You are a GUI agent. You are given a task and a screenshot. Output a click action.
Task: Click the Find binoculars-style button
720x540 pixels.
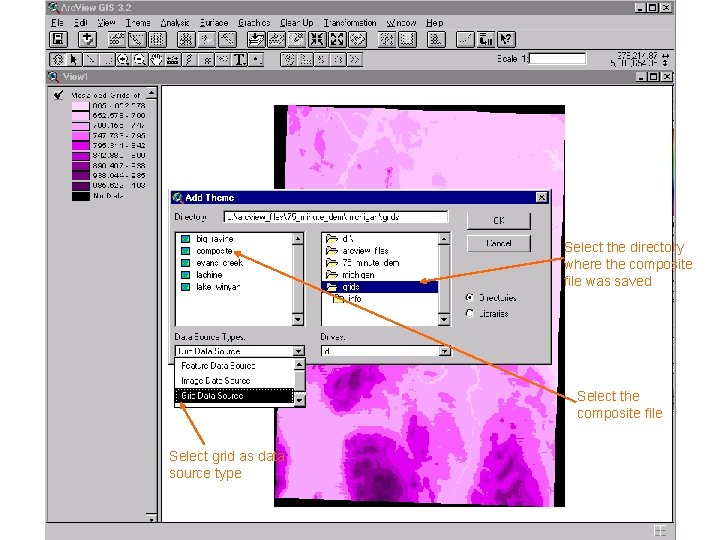(186, 39)
